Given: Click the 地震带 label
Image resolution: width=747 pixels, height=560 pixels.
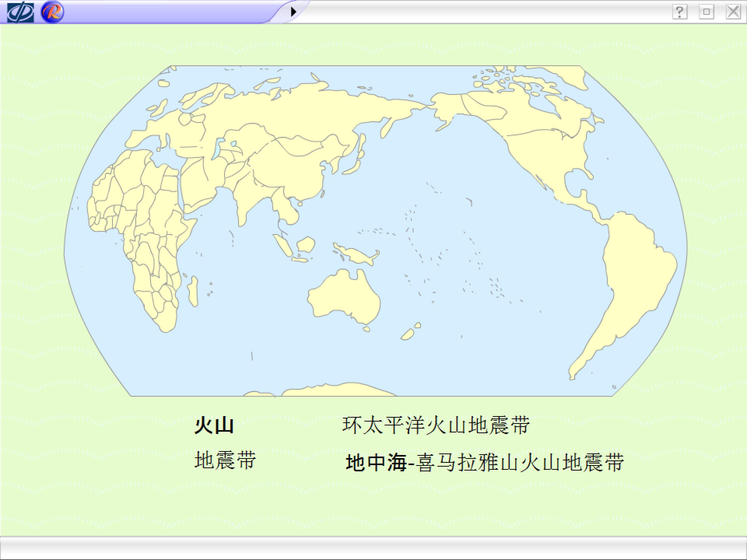Looking at the screenshot, I should coord(225,460).
